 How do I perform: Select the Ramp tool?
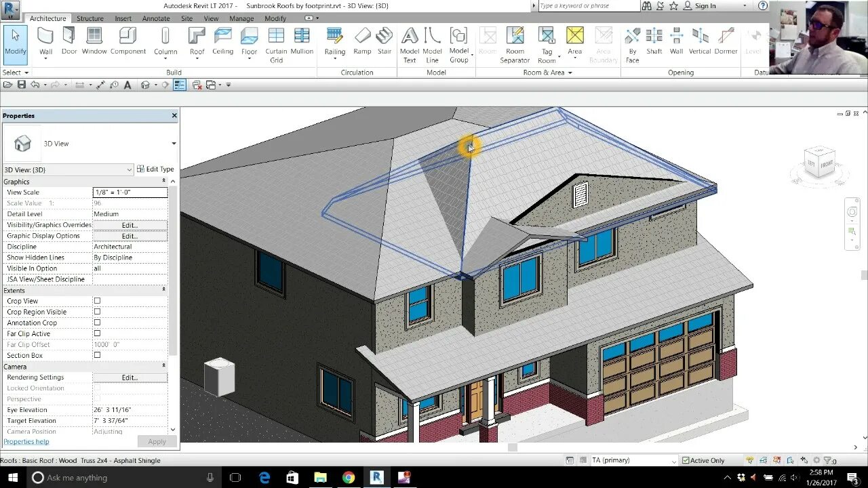coord(362,41)
